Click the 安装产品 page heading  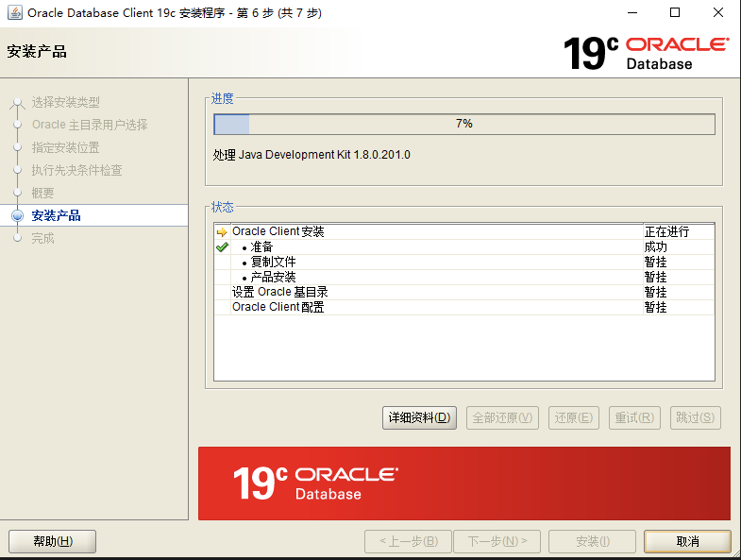click(x=37, y=51)
